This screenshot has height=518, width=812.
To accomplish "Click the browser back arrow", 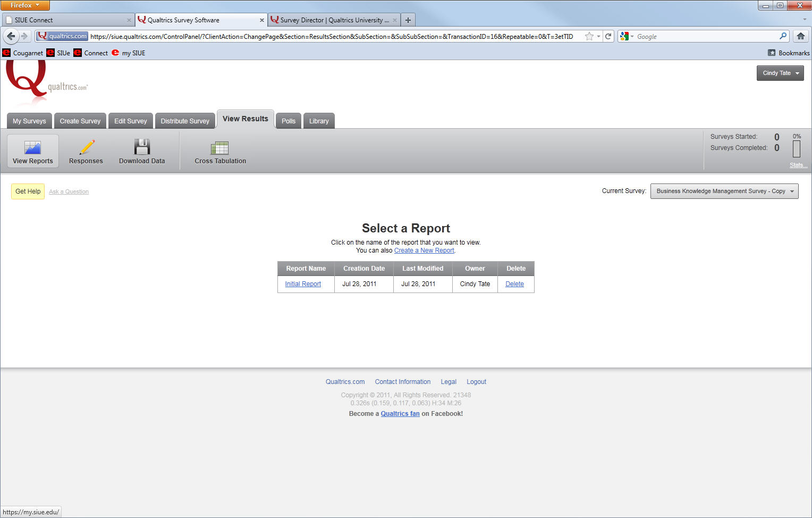I will [x=11, y=36].
